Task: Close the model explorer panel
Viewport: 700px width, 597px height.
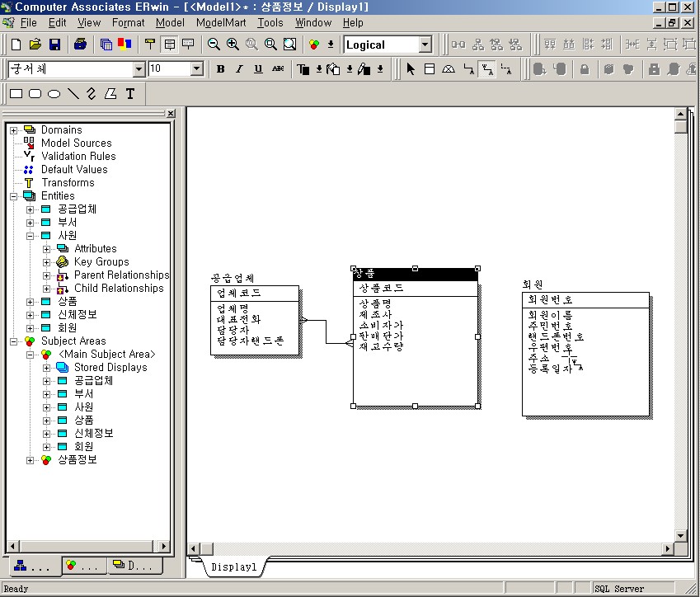Action: 171,114
